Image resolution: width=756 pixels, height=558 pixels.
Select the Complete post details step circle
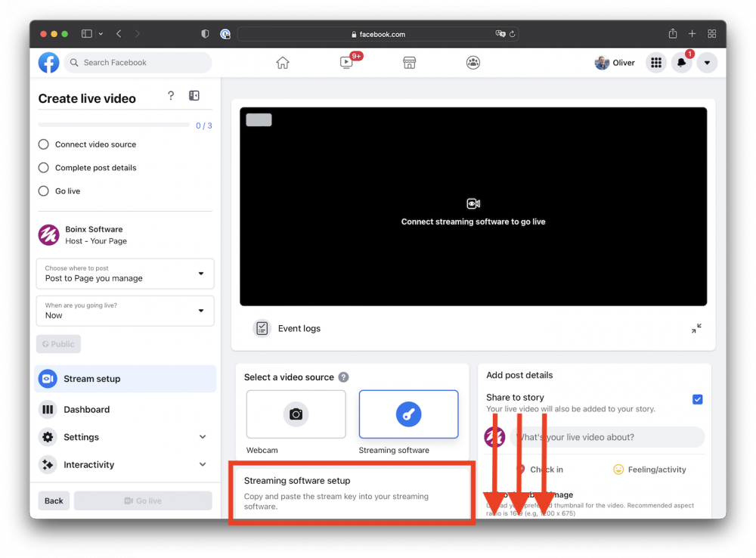click(x=43, y=167)
